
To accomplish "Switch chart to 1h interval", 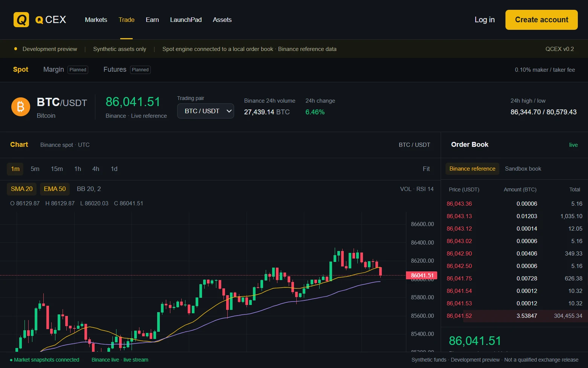I will pos(78,169).
